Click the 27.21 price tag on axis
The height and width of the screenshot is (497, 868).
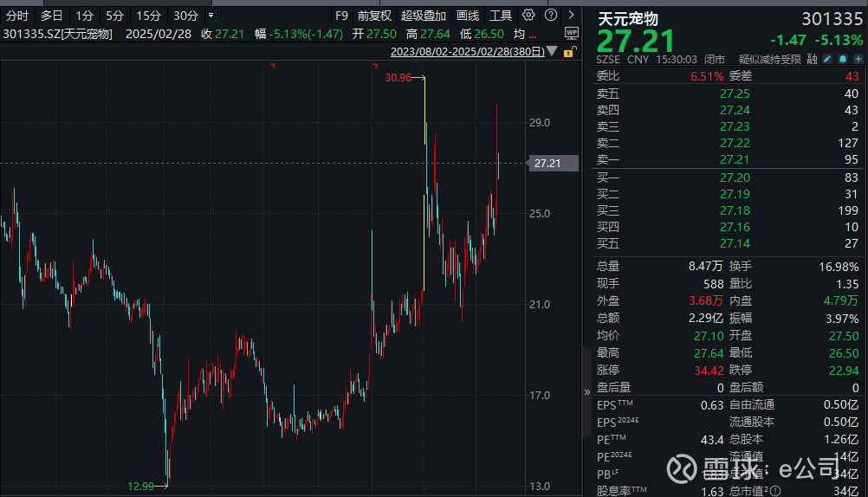[x=554, y=164]
